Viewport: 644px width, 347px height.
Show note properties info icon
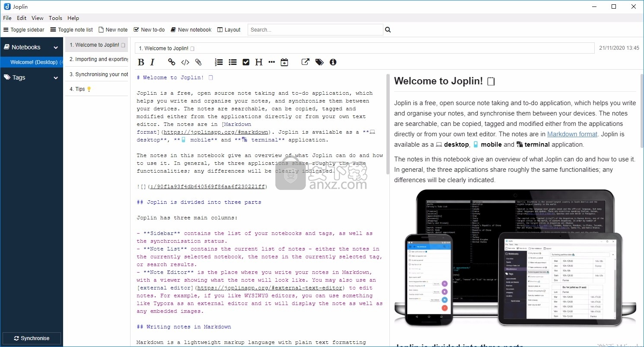tap(333, 62)
